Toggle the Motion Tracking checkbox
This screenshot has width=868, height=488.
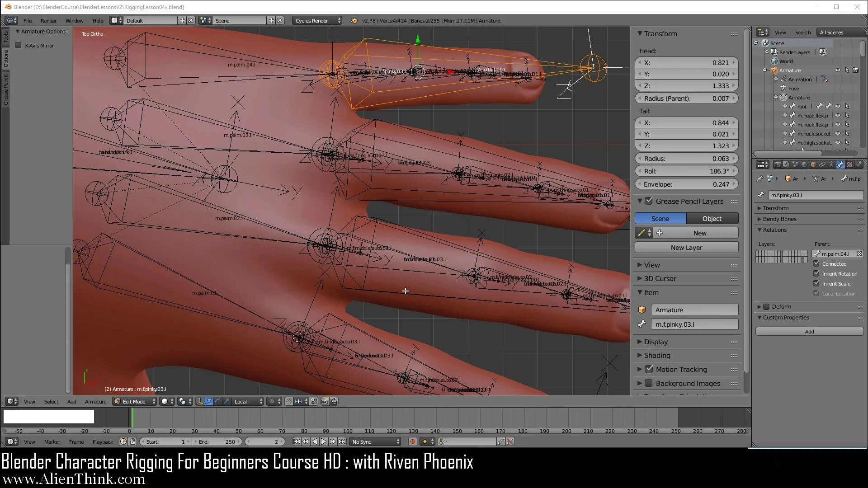pos(649,369)
